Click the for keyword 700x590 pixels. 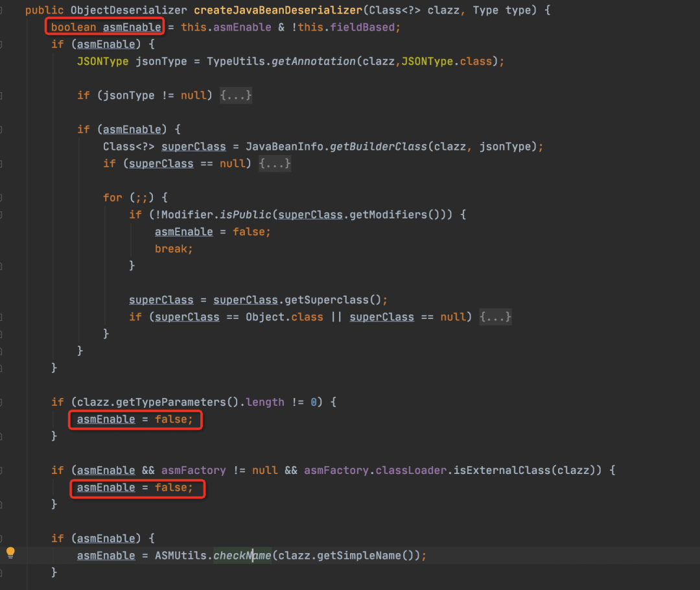coord(113,197)
